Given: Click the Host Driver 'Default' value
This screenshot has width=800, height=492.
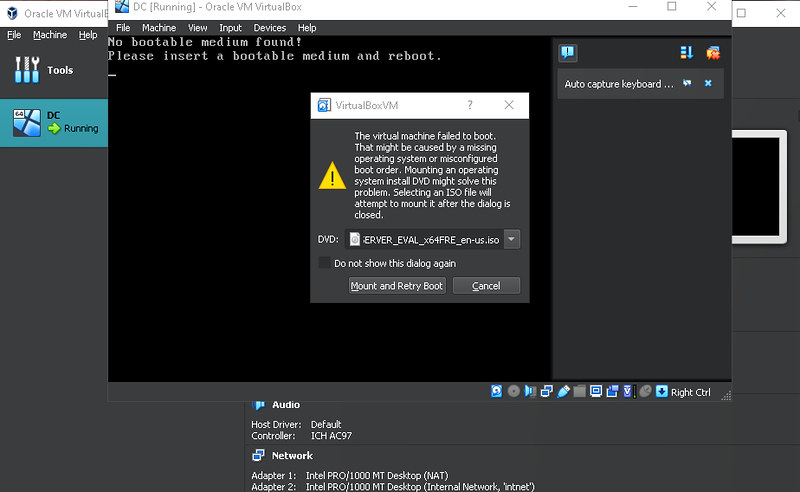Looking at the screenshot, I should pyautogui.click(x=326, y=424).
